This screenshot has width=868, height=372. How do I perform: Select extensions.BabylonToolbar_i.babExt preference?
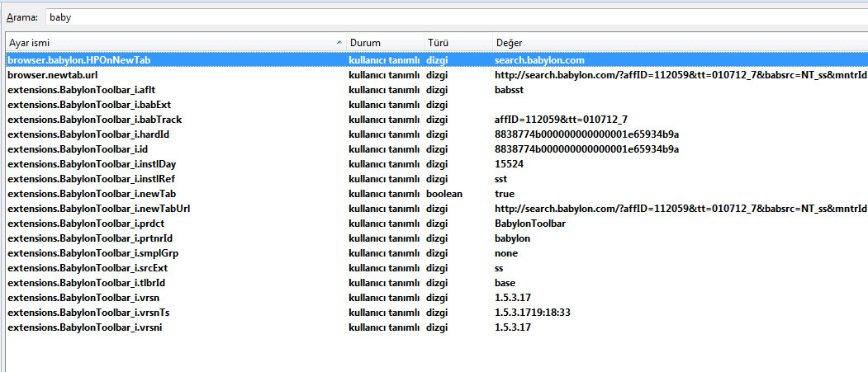pyautogui.click(x=436, y=105)
